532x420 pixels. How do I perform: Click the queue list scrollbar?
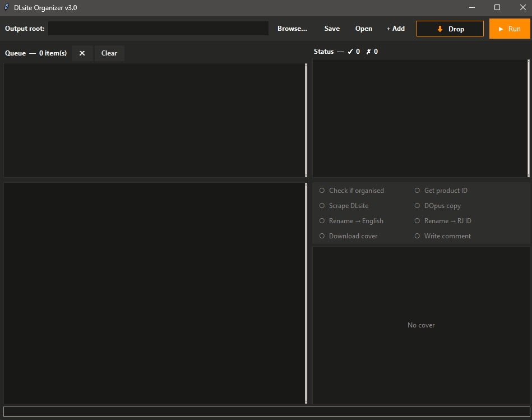306,120
